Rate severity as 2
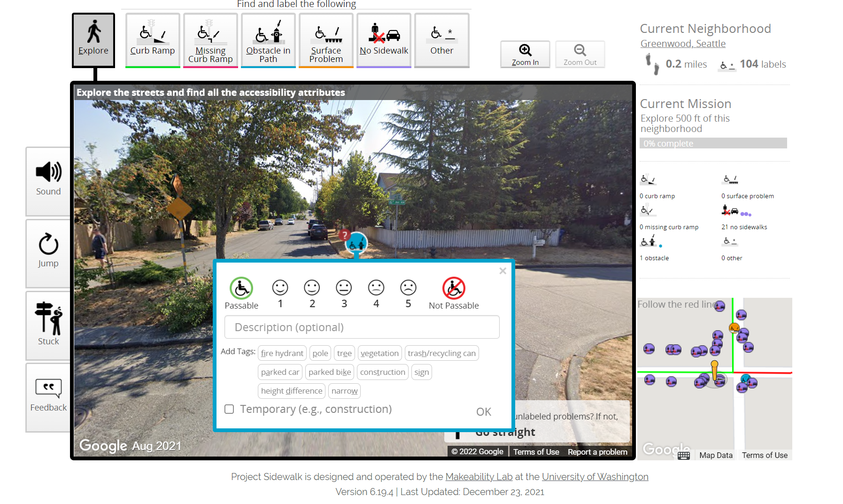Viewport: 843px width, 504px height. pos(312,294)
